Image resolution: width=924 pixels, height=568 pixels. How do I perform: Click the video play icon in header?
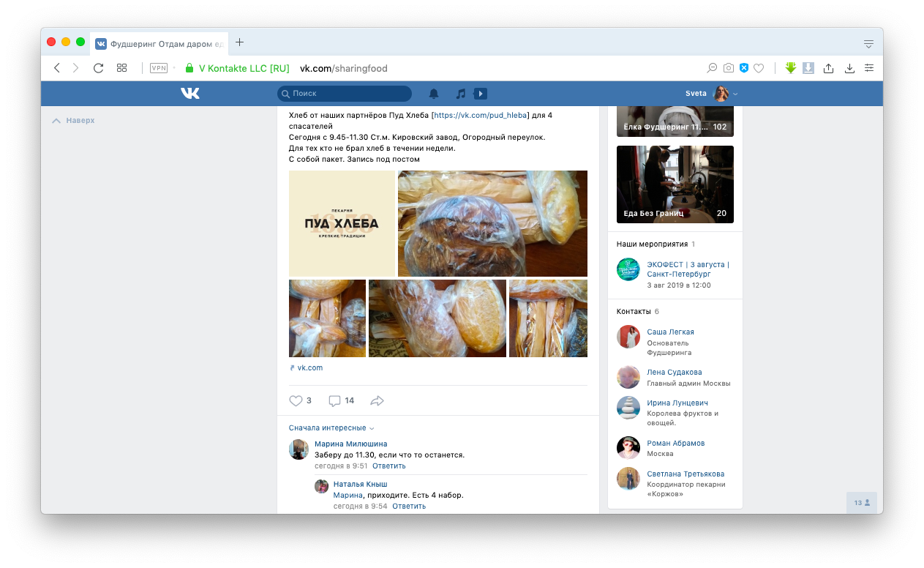click(480, 94)
